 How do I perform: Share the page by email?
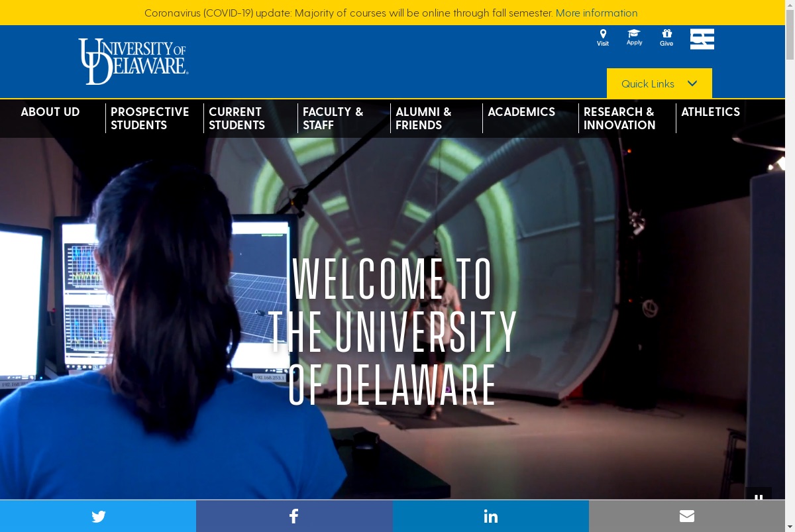[687, 516]
